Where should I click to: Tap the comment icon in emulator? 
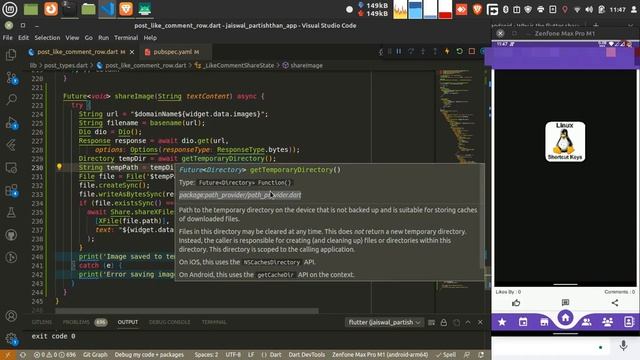pyautogui.click(x=565, y=302)
